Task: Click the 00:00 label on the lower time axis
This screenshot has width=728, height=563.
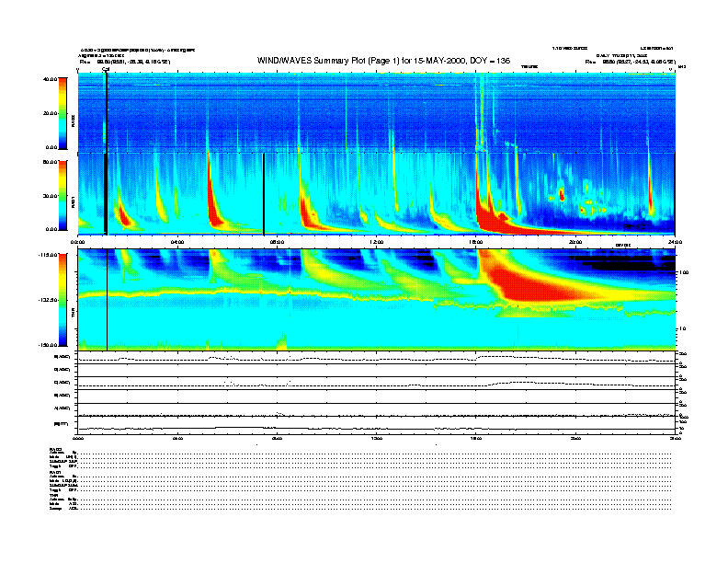Action: (77, 438)
